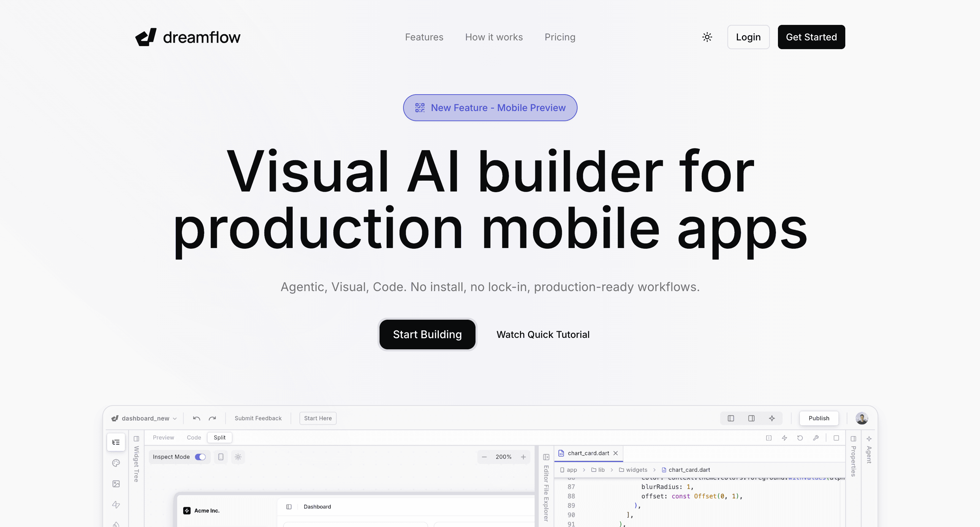Expand the Editor File Explorer panel
980x527 pixels.
coord(546,457)
